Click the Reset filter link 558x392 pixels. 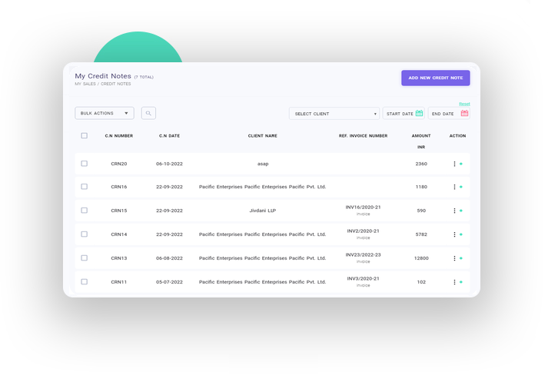tap(464, 104)
